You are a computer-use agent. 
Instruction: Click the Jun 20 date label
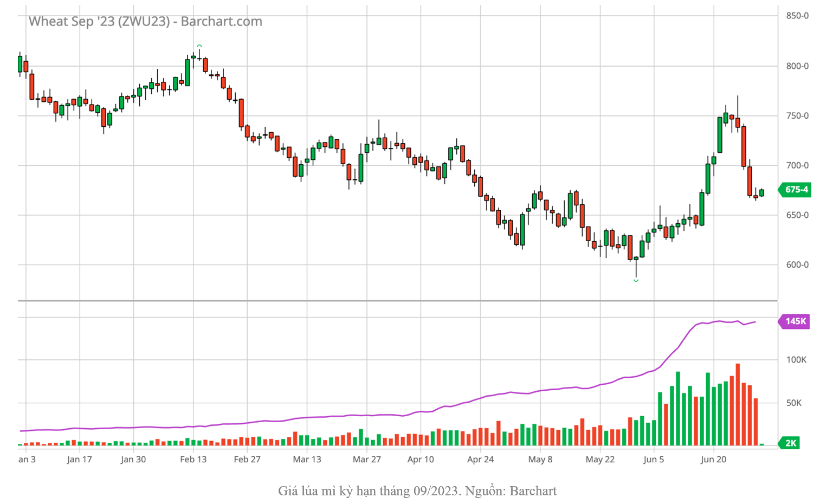(x=713, y=460)
